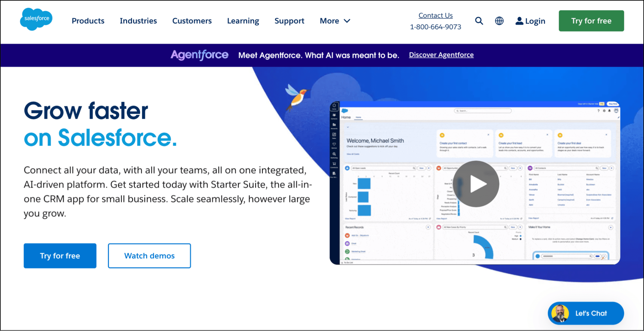
Task: Click 'Create your first deal' card title
Action: 569,143
